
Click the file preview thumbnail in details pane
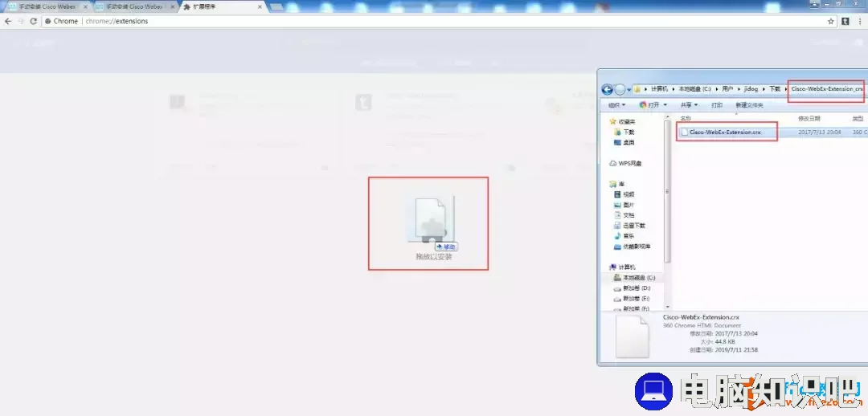[632, 336]
